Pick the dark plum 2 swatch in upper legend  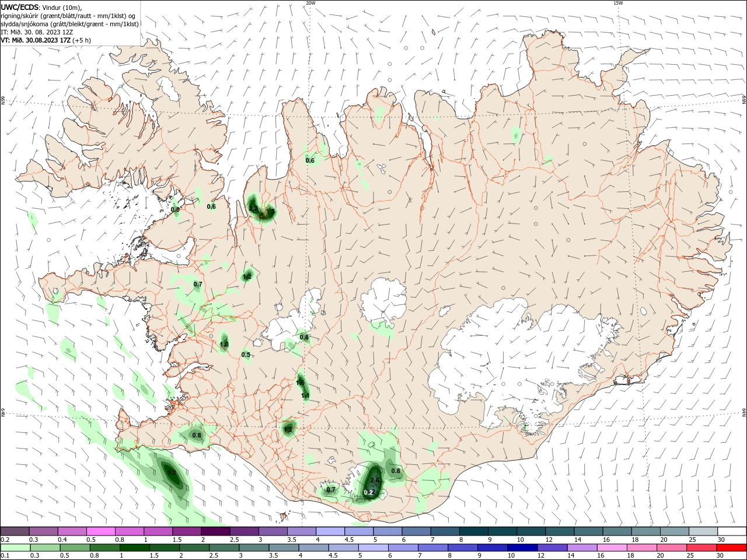click(x=215, y=531)
